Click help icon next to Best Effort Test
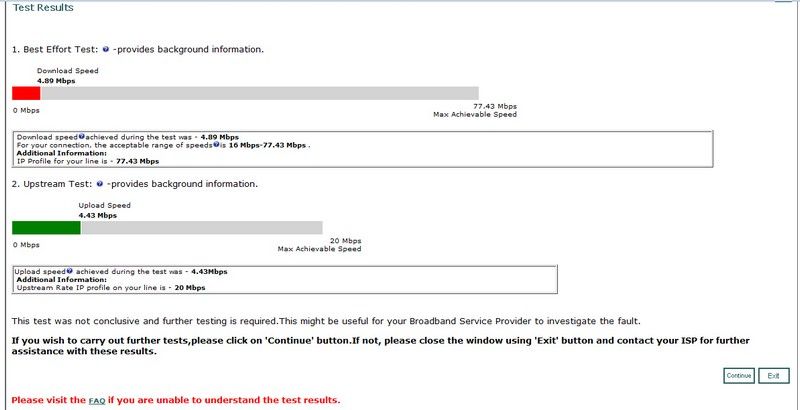The height and width of the screenshot is (410, 800). 106,49
